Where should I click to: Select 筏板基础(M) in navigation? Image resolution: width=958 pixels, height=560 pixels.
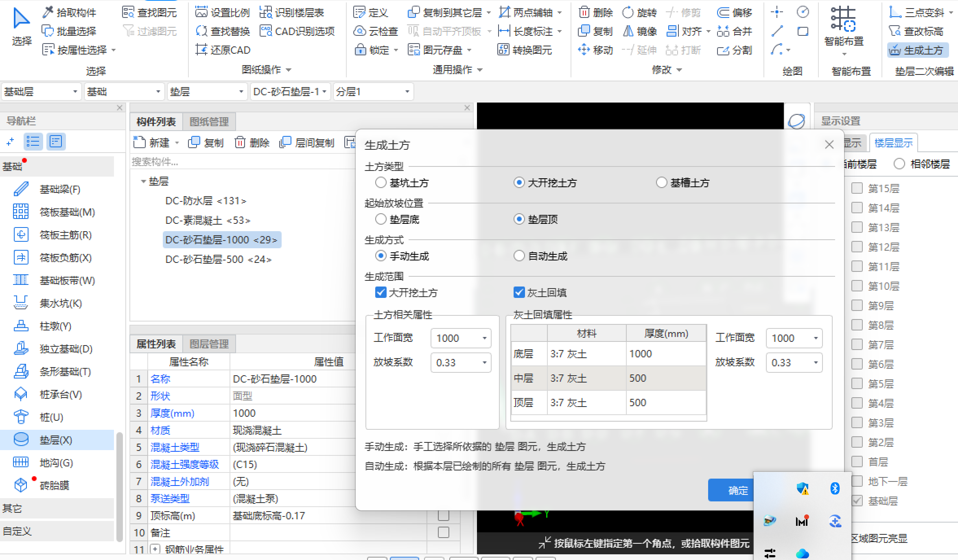(57, 212)
